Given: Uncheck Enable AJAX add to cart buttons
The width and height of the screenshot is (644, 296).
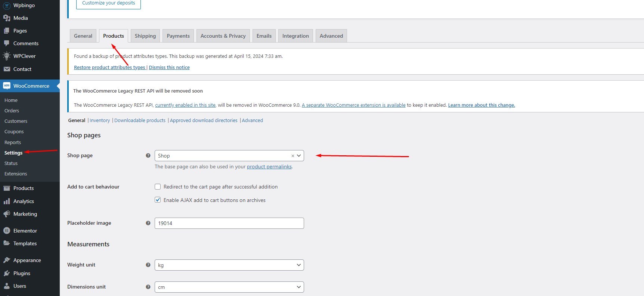Looking at the screenshot, I should point(158,200).
